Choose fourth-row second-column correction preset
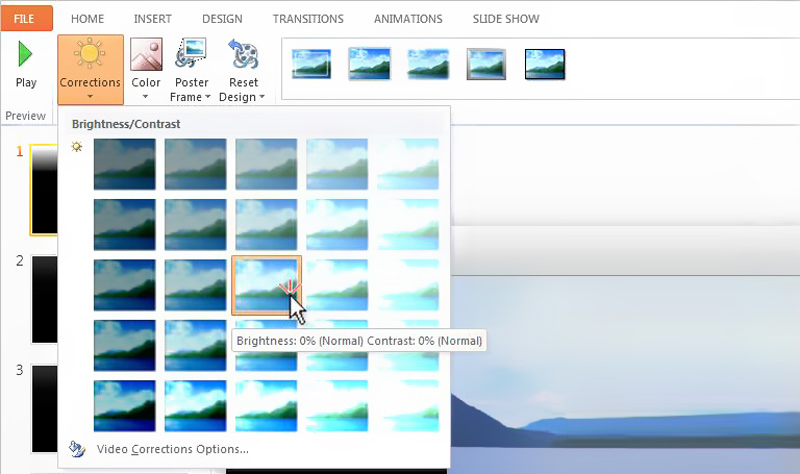The image size is (800, 474). (x=195, y=345)
